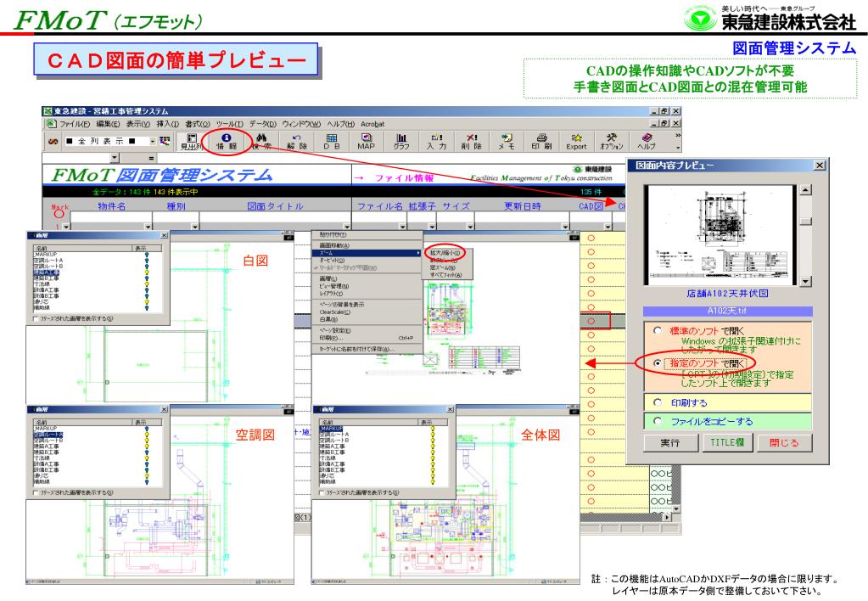Click the メモ memo toolbar icon
Viewport: 868px width, 601px height.
pyautogui.click(x=507, y=141)
